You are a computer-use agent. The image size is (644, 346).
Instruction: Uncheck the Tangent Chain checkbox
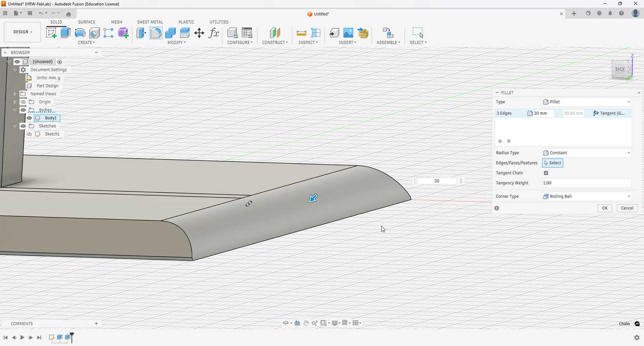(x=546, y=173)
